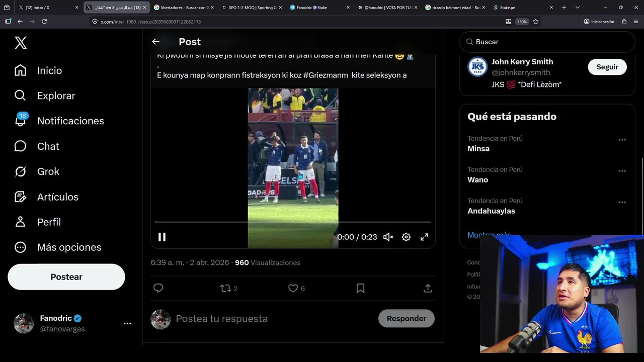Switch to the Inicio / X tab

coord(48,8)
